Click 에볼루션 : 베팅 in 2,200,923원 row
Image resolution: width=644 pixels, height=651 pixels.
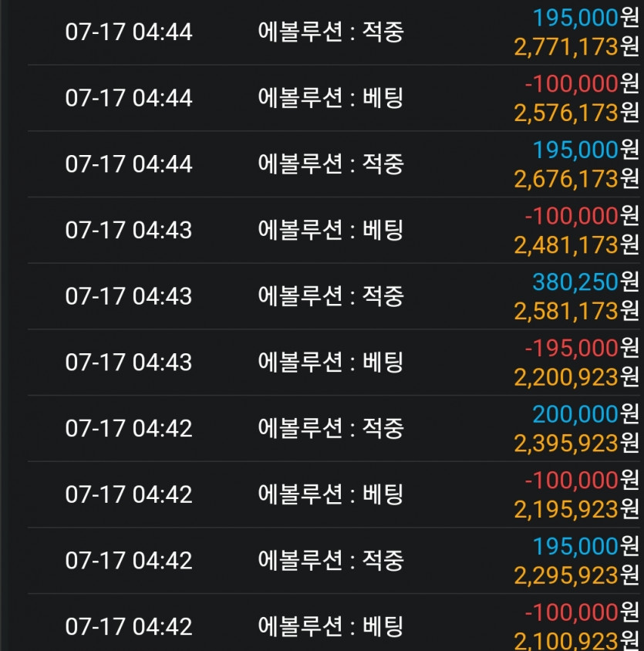331,362
